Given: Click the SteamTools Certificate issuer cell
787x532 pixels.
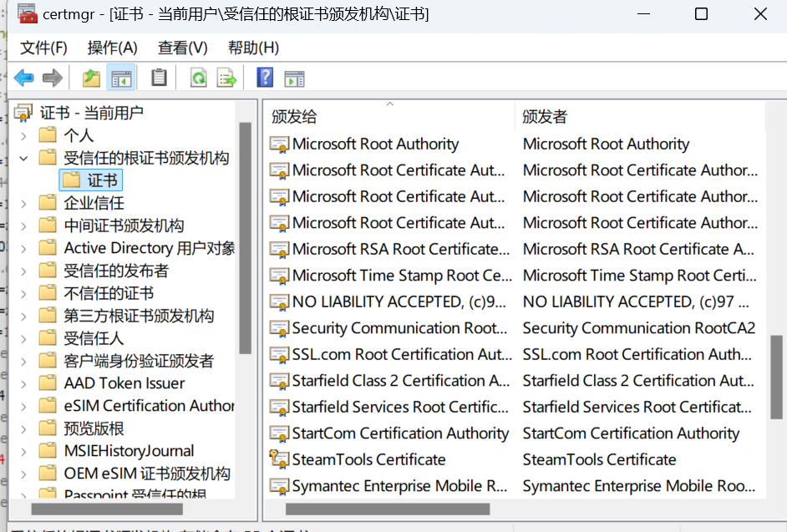Looking at the screenshot, I should (599, 459).
